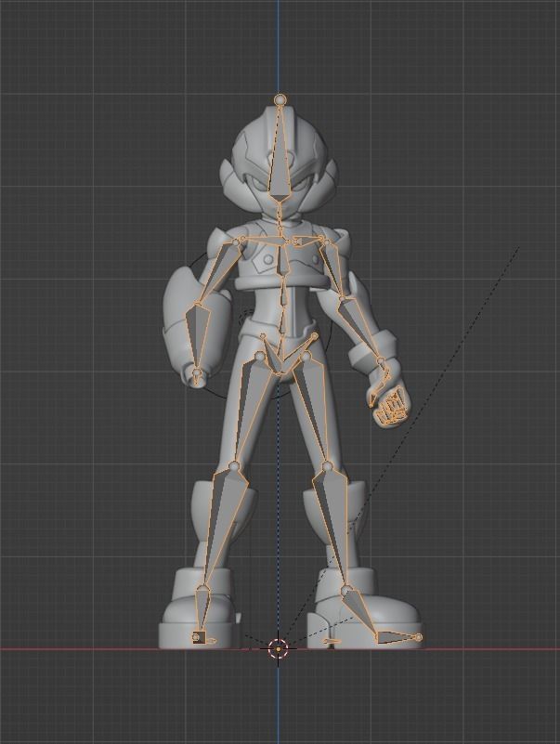Select knee joint sphere on the cannon-arm side
The image size is (560, 744).
(x=233, y=466)
